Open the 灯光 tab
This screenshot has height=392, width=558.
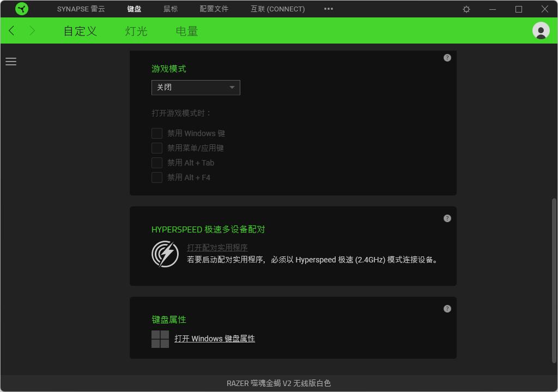coord(136,31)
